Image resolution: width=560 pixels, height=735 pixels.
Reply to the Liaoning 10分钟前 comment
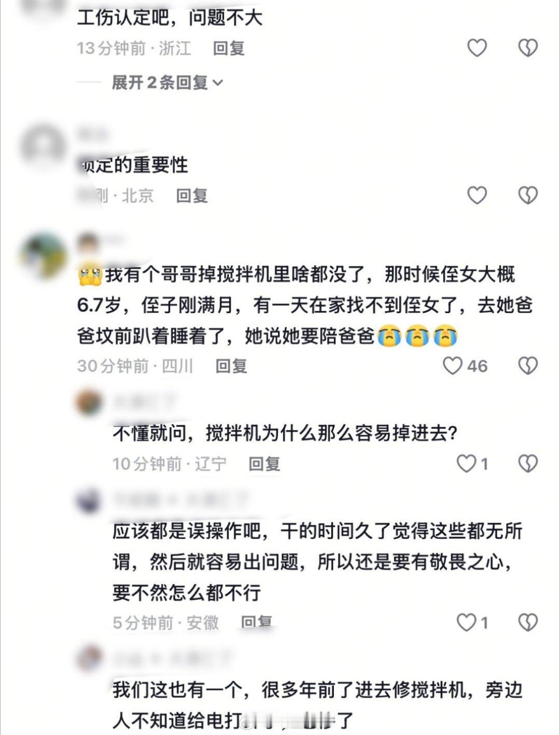264,463
